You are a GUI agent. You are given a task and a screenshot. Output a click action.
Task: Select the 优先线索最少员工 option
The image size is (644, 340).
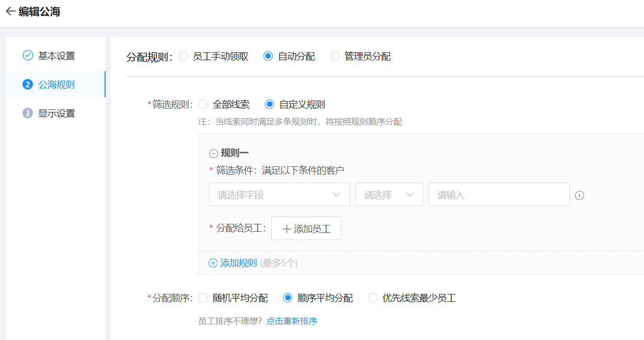(373, 298)
